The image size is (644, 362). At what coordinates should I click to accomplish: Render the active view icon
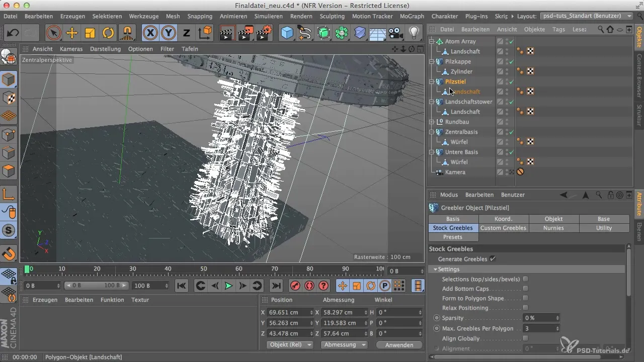228,33
